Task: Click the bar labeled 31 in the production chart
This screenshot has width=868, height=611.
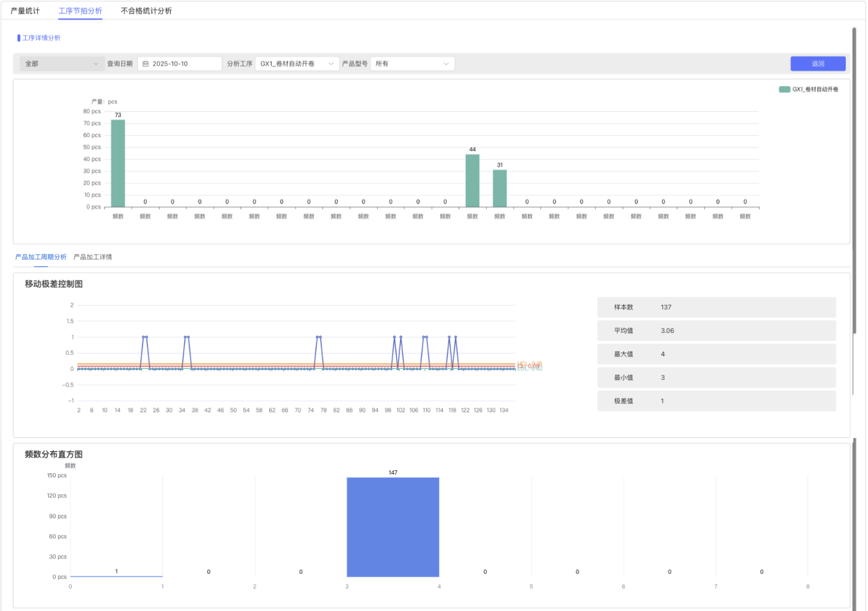Action: coord(500,188)
